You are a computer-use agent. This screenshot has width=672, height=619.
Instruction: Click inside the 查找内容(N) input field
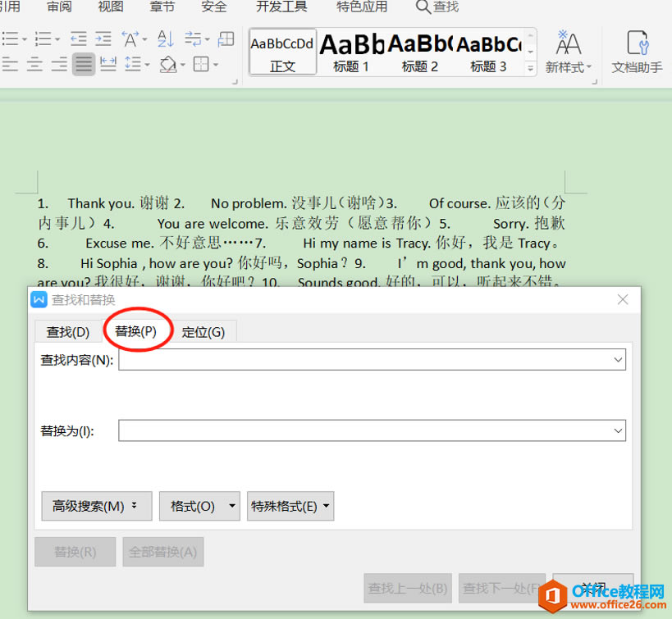(x=372, y=360)
